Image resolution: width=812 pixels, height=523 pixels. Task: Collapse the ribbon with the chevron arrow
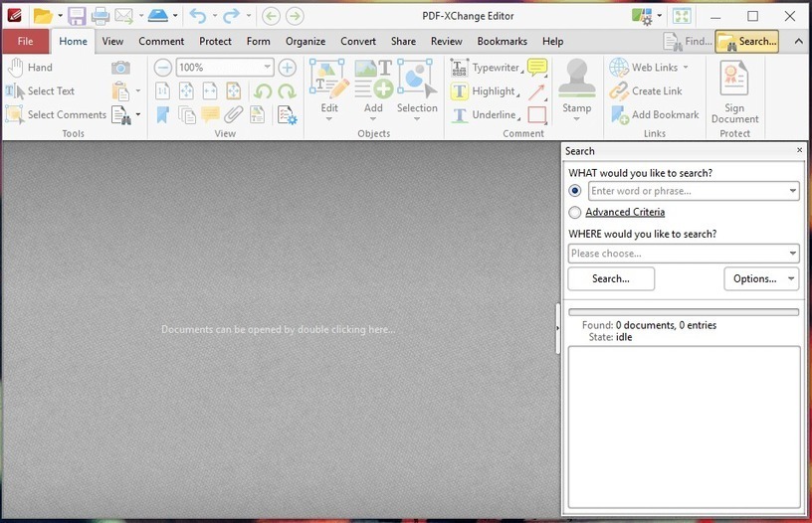(796, 41)
